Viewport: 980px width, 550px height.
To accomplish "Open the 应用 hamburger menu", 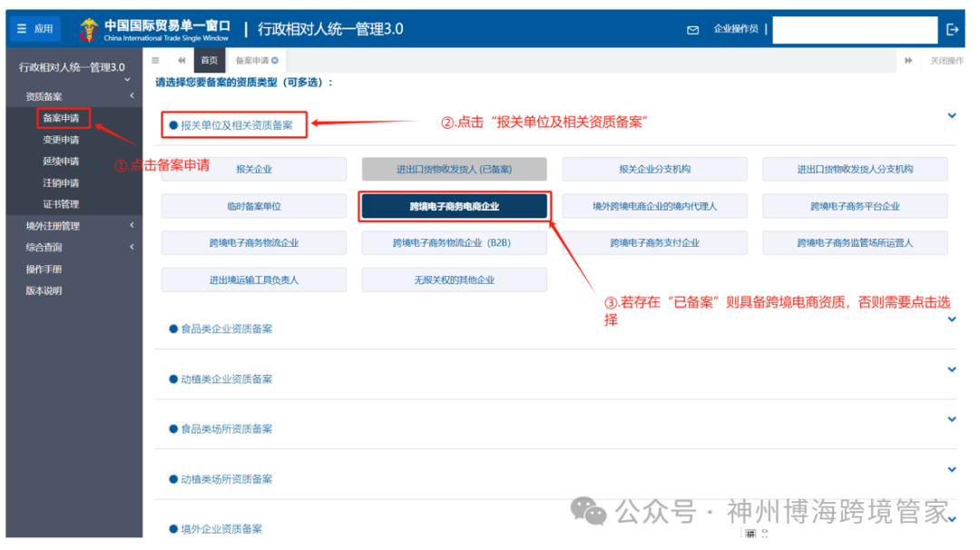I will 35,29.
